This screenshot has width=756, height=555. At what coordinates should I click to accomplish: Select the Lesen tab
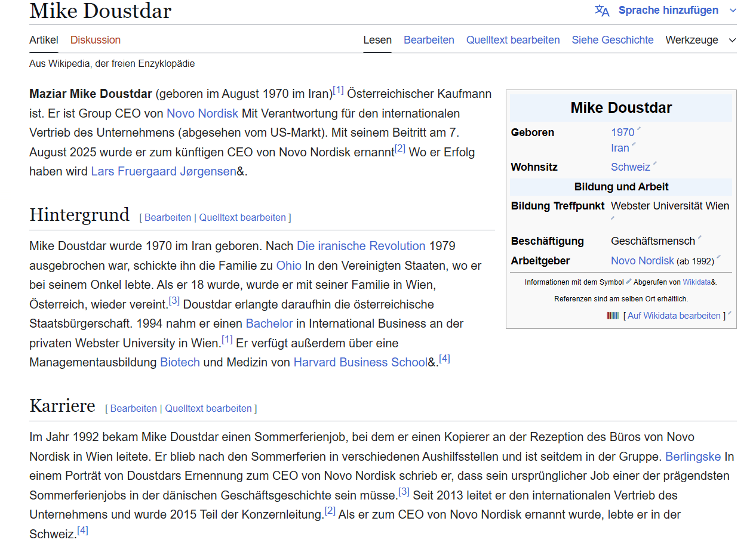click(377, 40)
